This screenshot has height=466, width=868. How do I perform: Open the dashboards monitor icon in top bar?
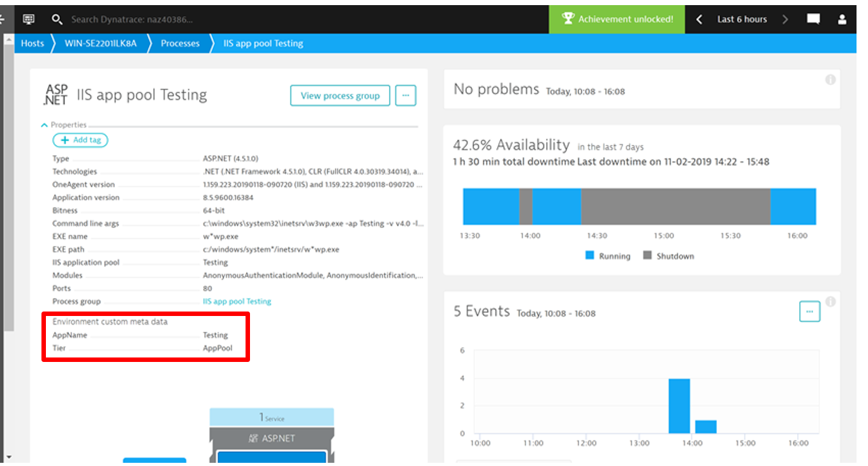29,19
